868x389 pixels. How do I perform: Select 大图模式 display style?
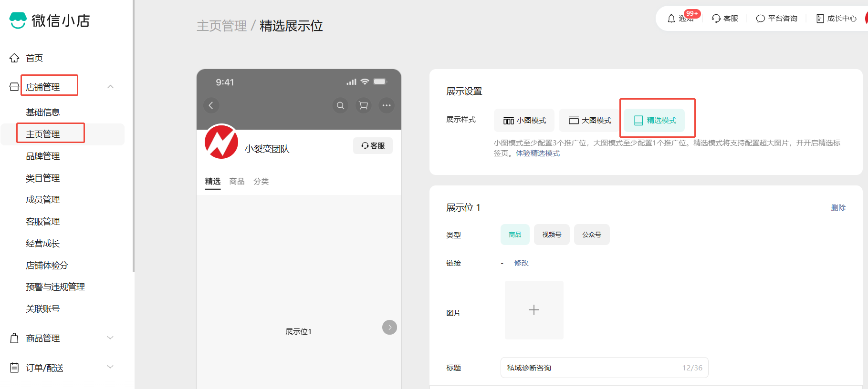coord(589,121)
